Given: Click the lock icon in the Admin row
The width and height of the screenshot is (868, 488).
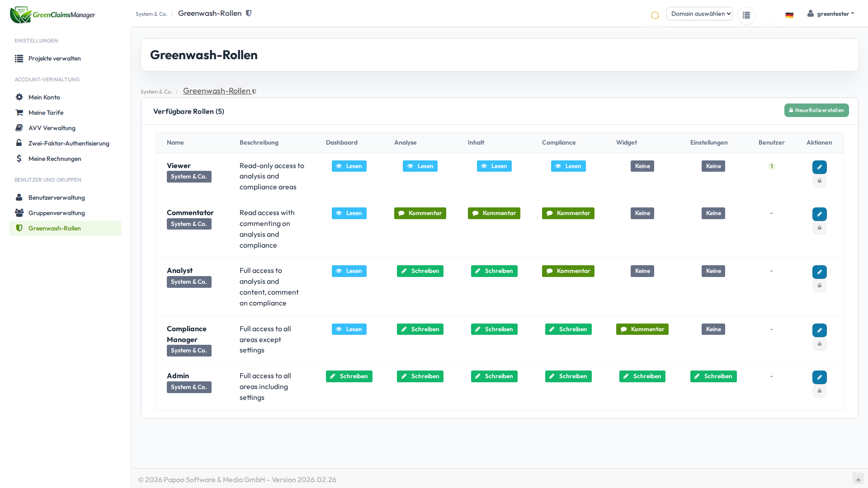Looking at the screenshot, I should [819, 391].
